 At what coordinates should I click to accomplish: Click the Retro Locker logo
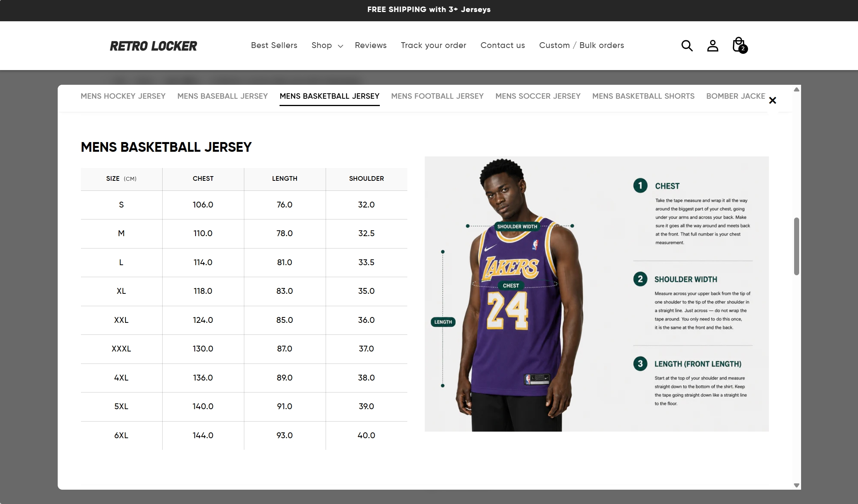click(x=153, y=46)
